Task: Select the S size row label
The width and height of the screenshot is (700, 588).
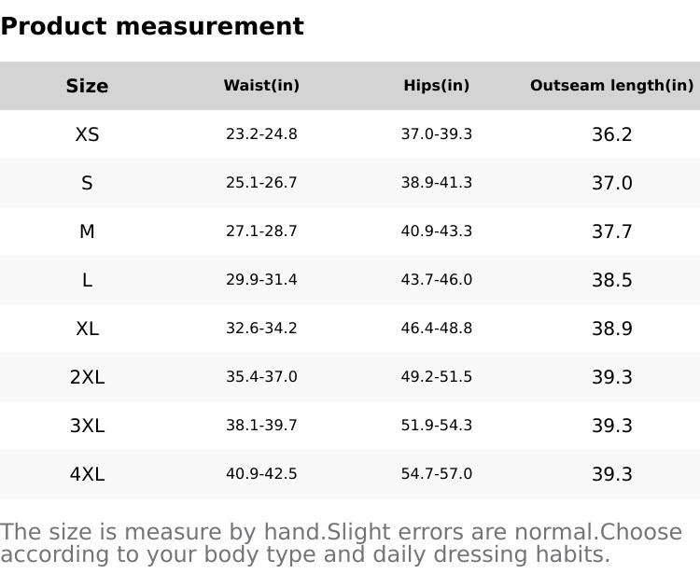Action: click(87, 183)
